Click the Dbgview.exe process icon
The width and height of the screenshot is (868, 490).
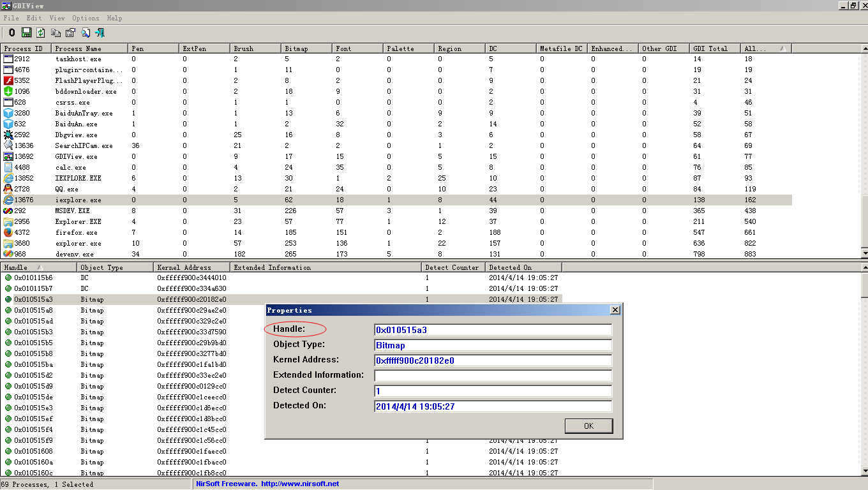8,135
